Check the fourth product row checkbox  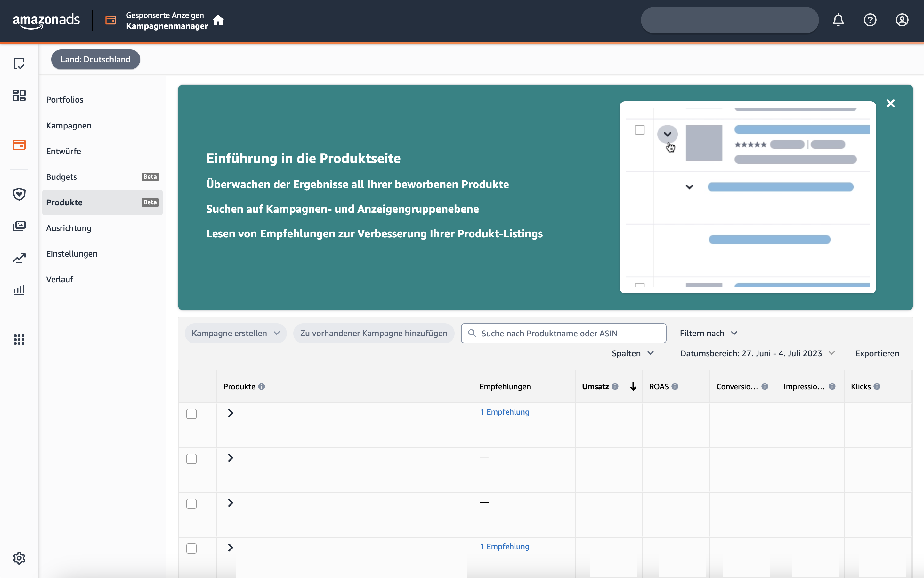click(x=191, y=548)
